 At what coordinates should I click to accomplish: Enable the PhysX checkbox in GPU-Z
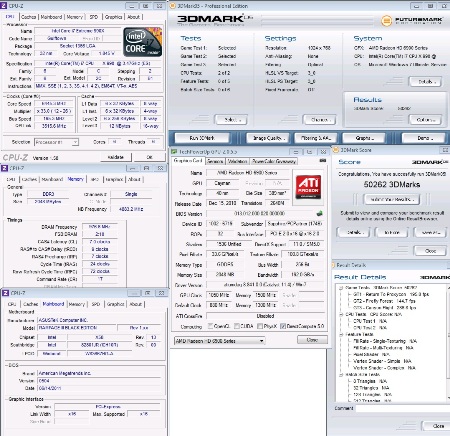pos(260,326)
